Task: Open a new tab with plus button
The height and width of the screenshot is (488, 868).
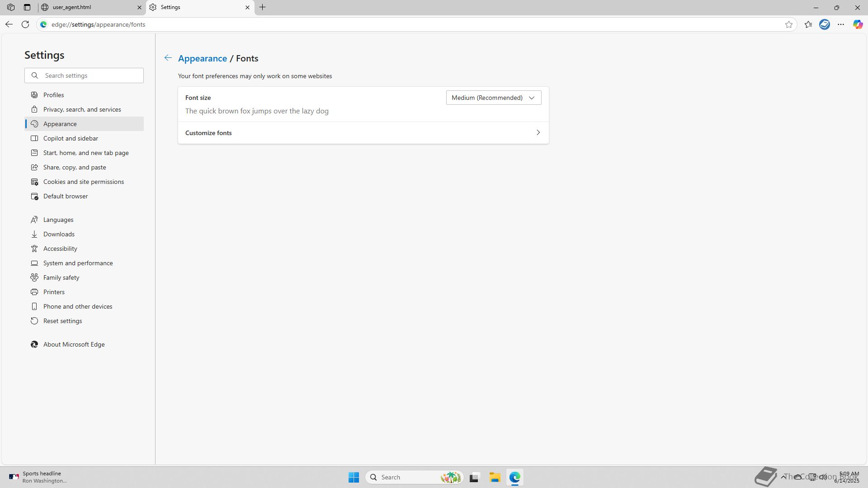Action: (x=262, y=7)
